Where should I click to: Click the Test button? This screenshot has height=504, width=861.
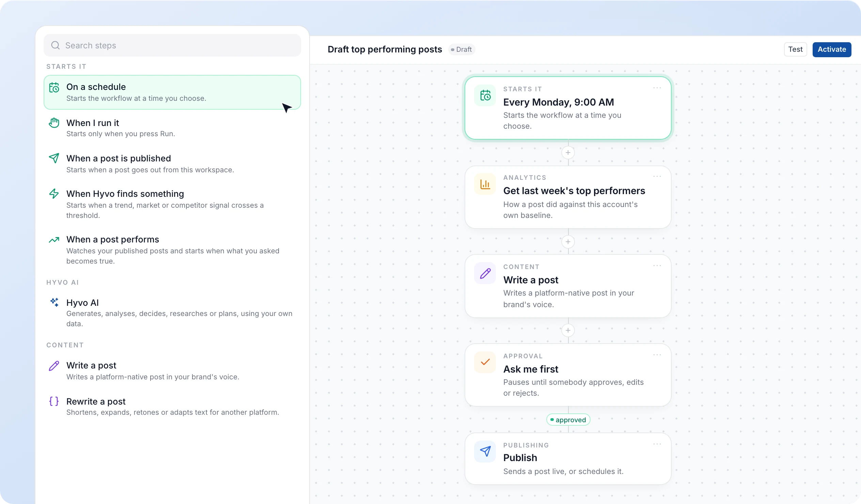[x=795, y=49]
